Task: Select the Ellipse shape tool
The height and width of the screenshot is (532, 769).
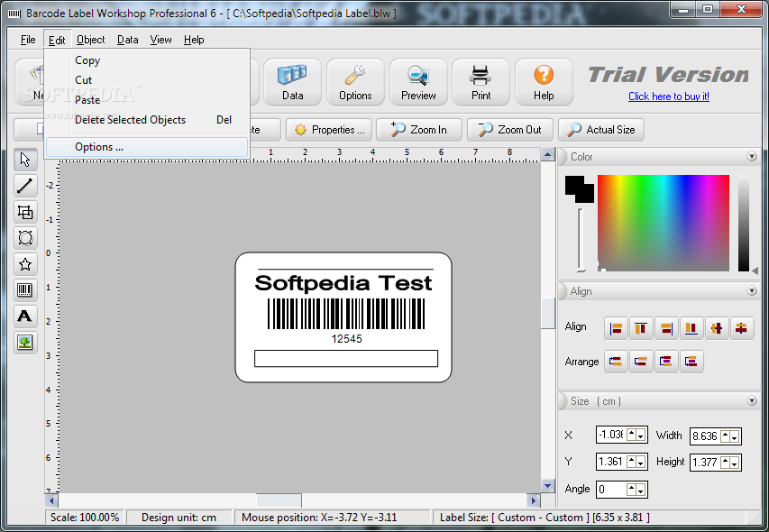Action: (x=25, y=238)
